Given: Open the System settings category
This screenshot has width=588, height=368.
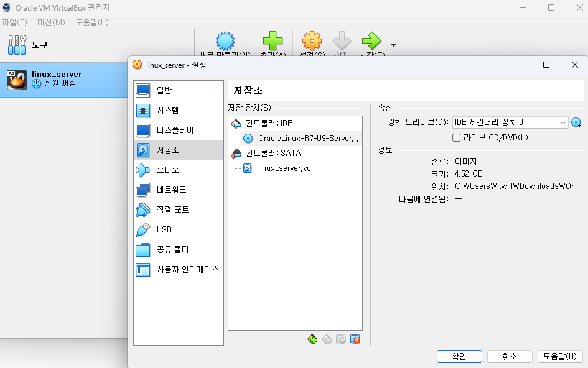Looking at the screenshot, I should [x=179, y=110].
